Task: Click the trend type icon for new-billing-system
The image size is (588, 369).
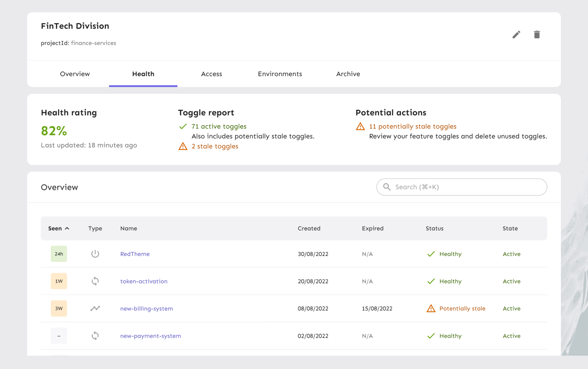Action: coord(95,308)
